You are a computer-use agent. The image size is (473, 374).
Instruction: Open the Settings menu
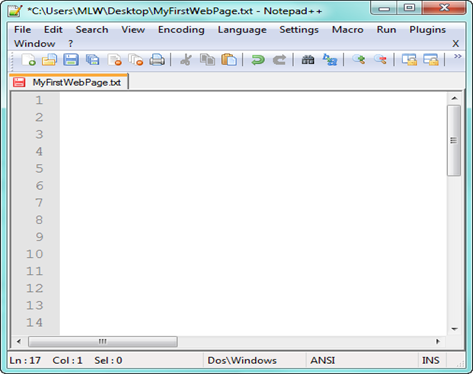[x=299, y=30]
